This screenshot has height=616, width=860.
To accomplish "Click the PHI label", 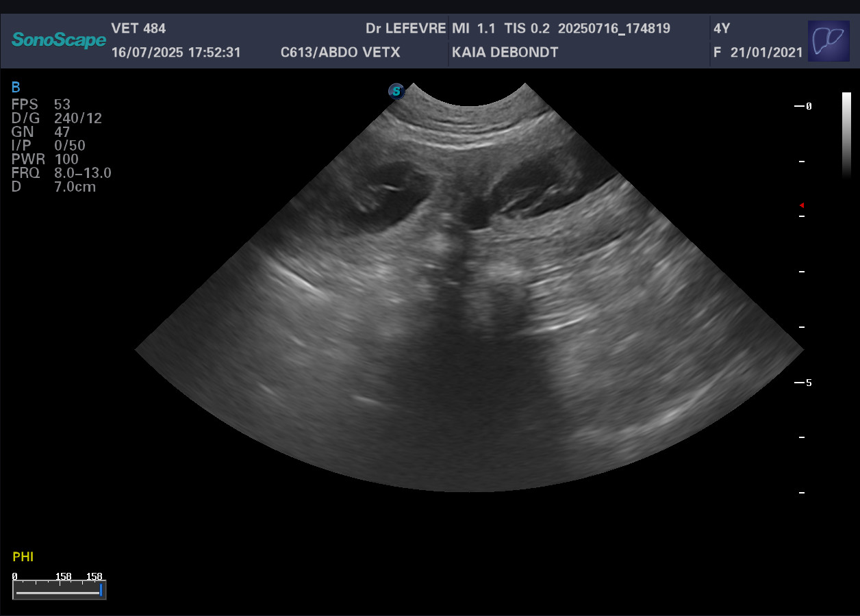I will [23, 557].
